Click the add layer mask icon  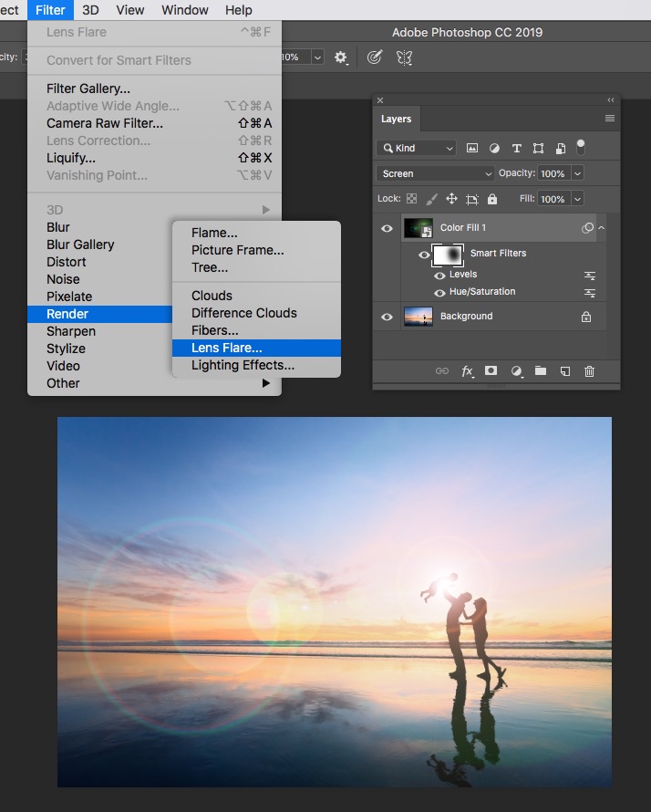tap(491, 371)
